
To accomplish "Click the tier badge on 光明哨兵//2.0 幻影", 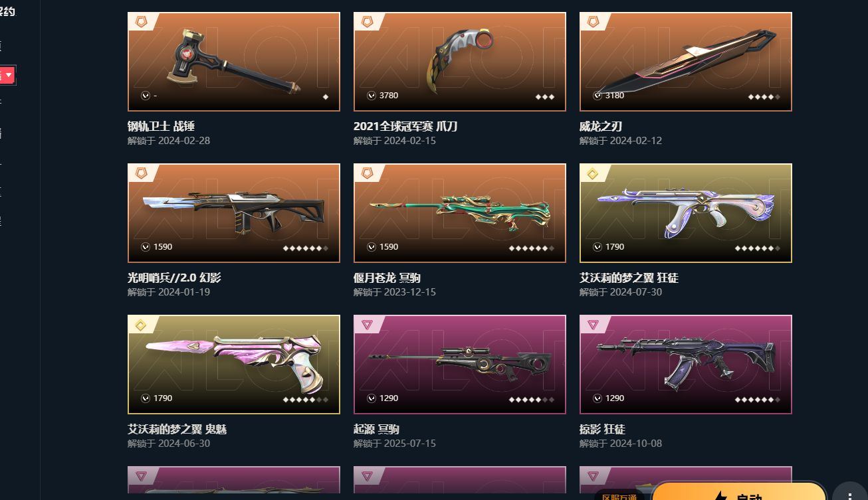I will (x=141, y=173).
